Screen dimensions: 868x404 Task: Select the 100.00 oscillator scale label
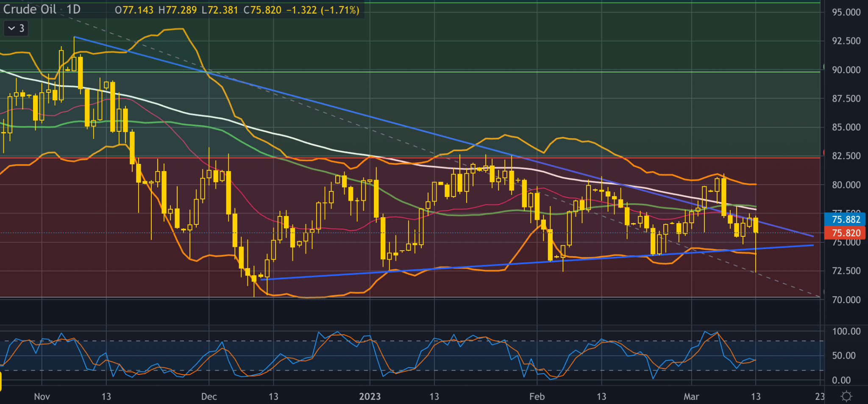click(846, 331)
